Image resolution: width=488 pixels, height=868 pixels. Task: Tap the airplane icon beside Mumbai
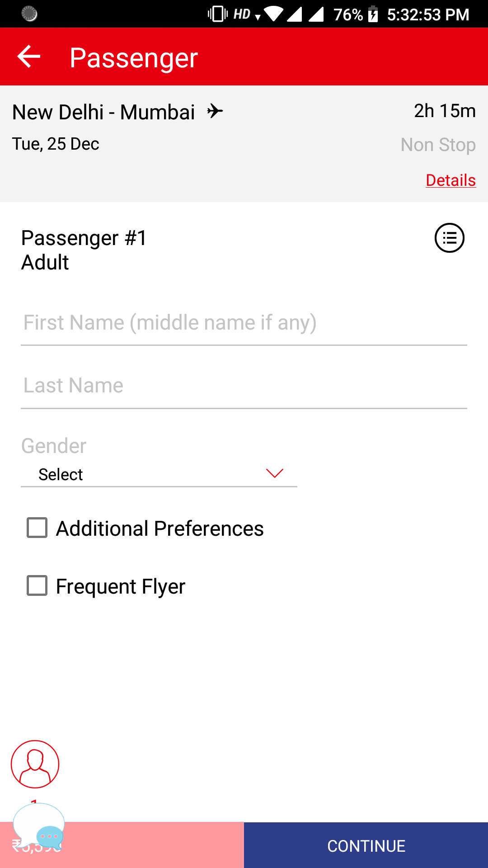(215, 111)
